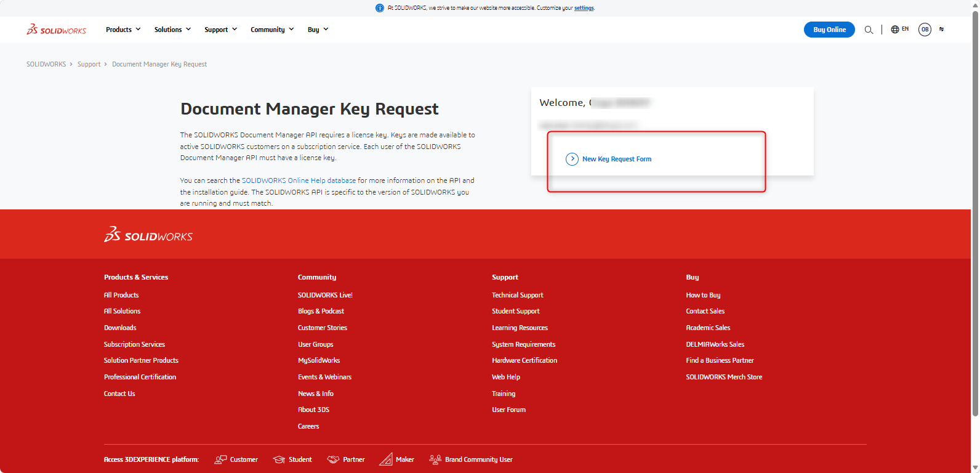This screenshot has height=473, width=980.
Task: Click the circled arrow beside New Key Request Form
Action: point(572,159)
